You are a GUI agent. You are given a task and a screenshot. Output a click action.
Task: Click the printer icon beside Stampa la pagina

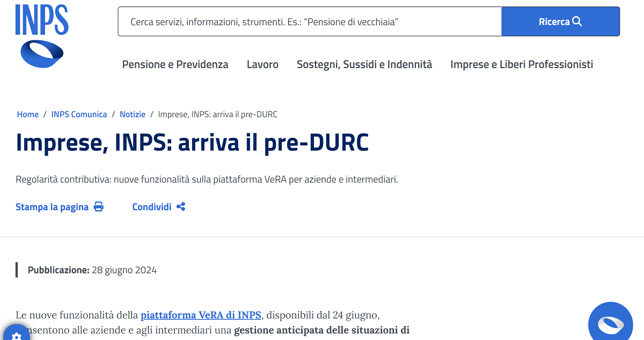99,207
